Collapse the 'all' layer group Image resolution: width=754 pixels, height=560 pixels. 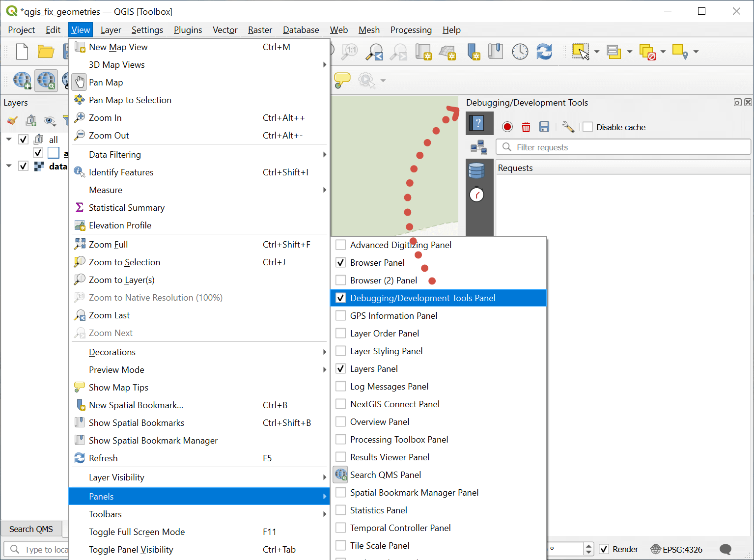(9, 140)
